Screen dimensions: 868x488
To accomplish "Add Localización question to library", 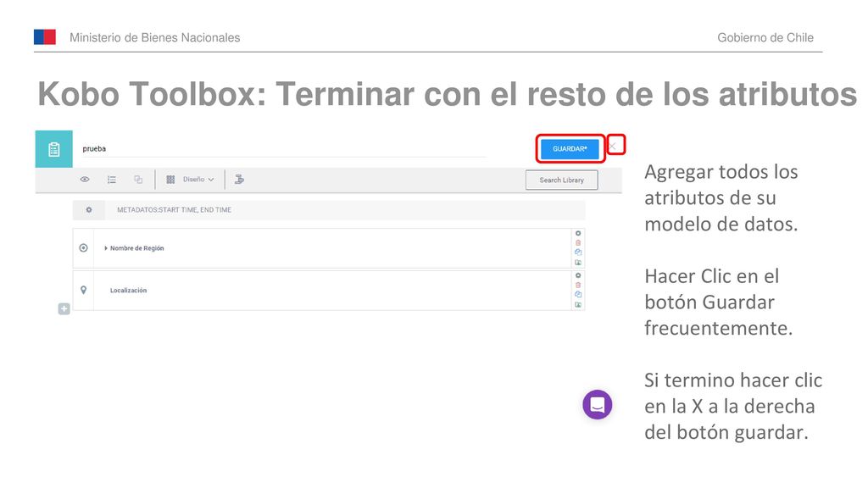I will pyautogui.click(x=578, y=304).
